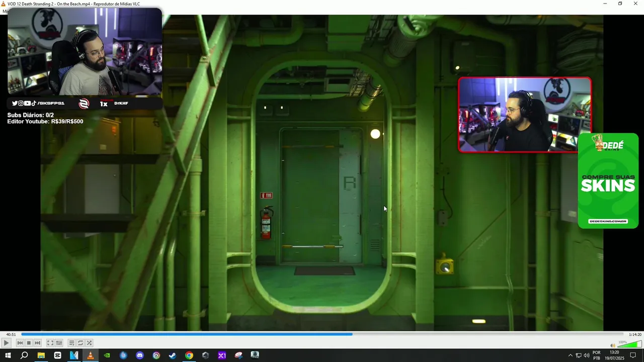Open the NVIDIA app in taskbar
The height and width of the screenshot is (362, 644).
tap(107, 355)
